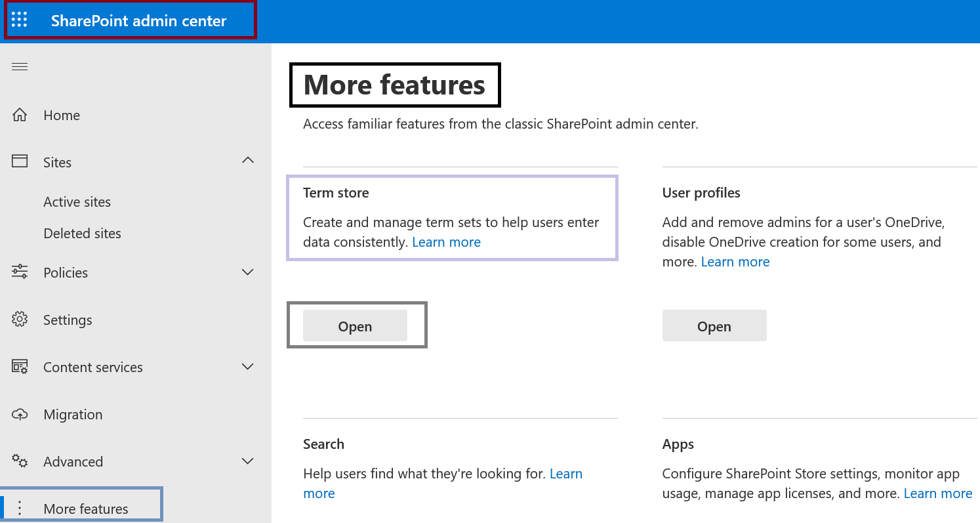
Task: Click the Advanced gears icon
Action: [x=20, y=461]
